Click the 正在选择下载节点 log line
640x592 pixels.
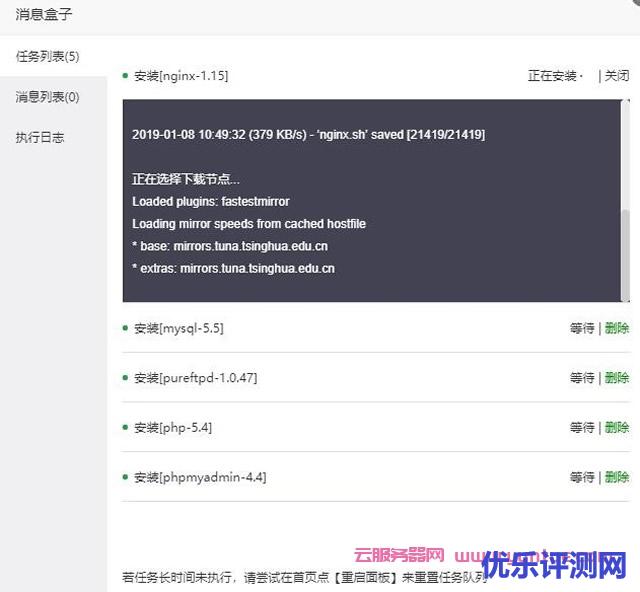(186, 179)
